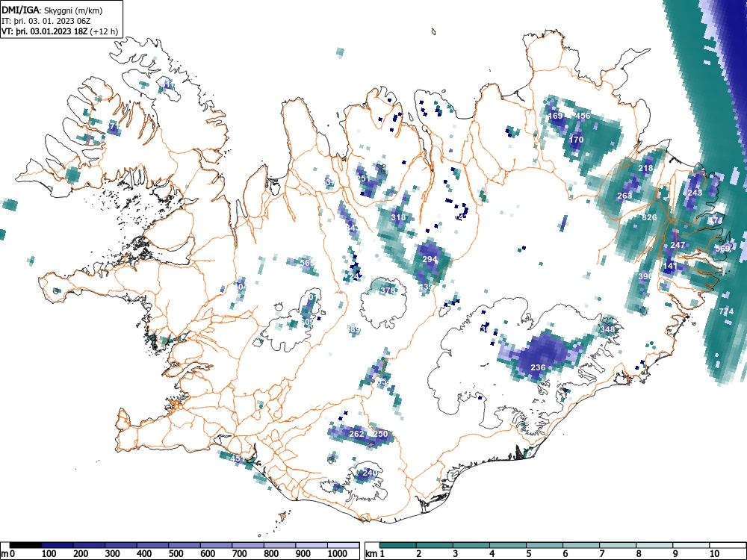The image size is (747, 560).
Task: Click the map value 169
Action: click(556, 116)
